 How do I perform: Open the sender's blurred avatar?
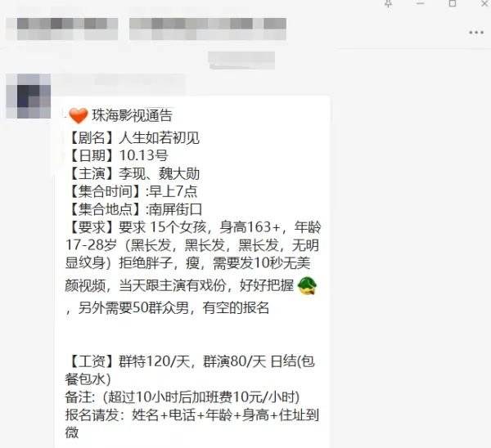click(28, 96)
